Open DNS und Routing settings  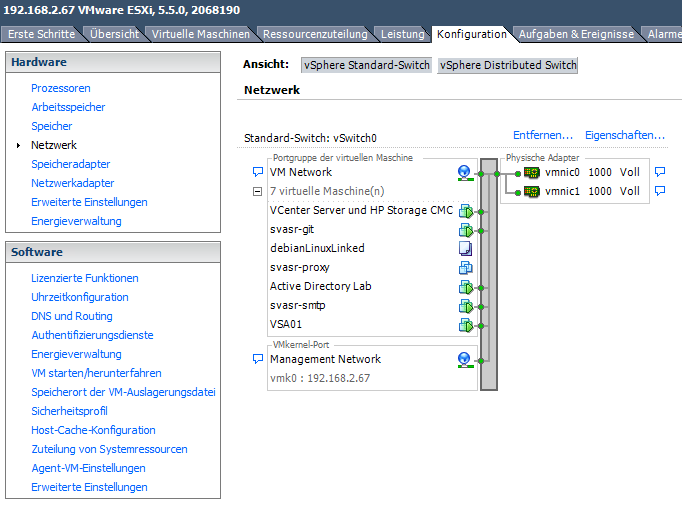[72, 316]
